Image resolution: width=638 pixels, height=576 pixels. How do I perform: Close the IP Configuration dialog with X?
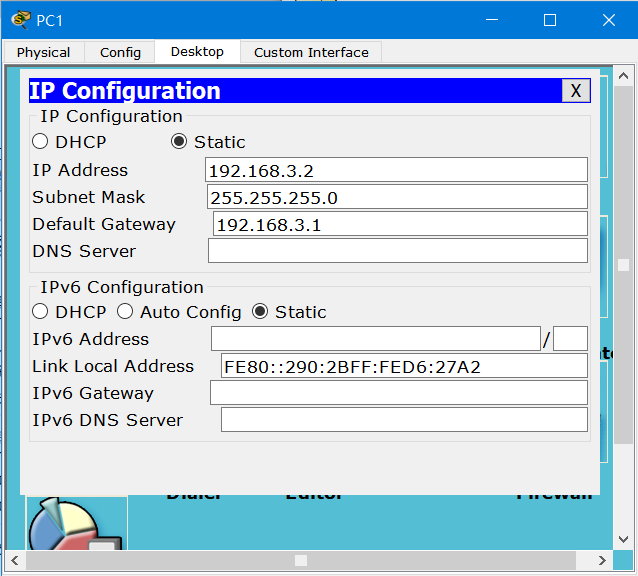pyautogui.click(x=576, y=91)
